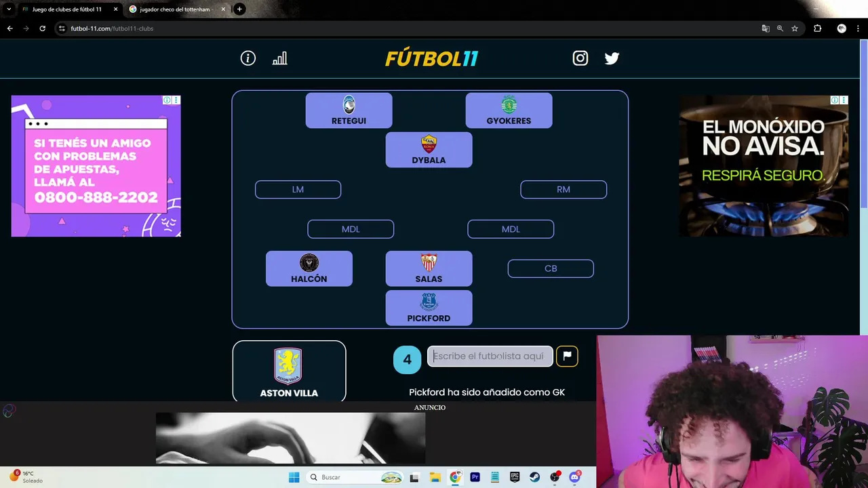Screen dimensions: 868x488
Task: Open the Chrome three-dot menu
Action: point(859,28)
